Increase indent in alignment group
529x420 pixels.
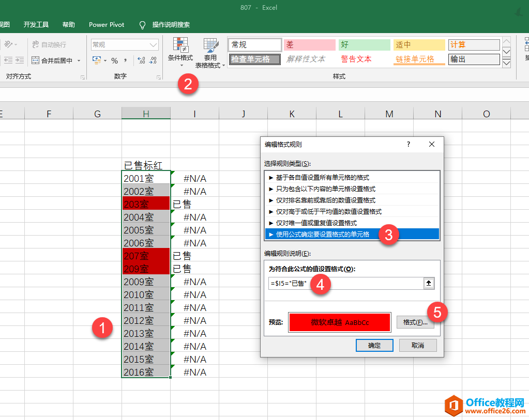(20, 60)
